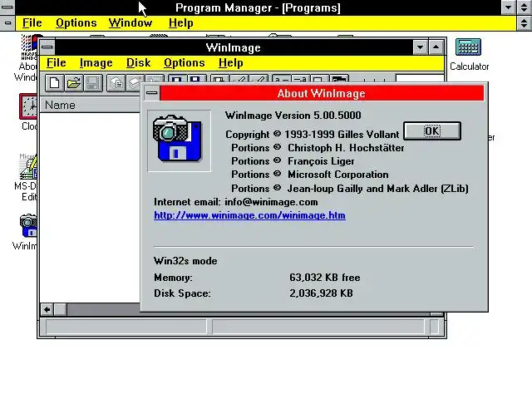This screenshot has width=532, height=399.
Task: Open the Programs group document control menu box
Action: [x=7, y=23]
